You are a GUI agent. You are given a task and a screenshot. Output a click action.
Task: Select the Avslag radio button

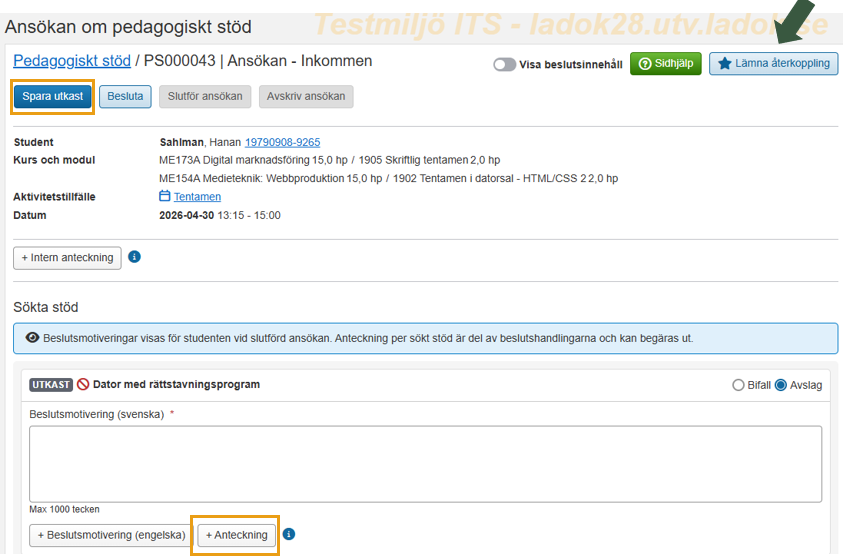tap(781, 385)
